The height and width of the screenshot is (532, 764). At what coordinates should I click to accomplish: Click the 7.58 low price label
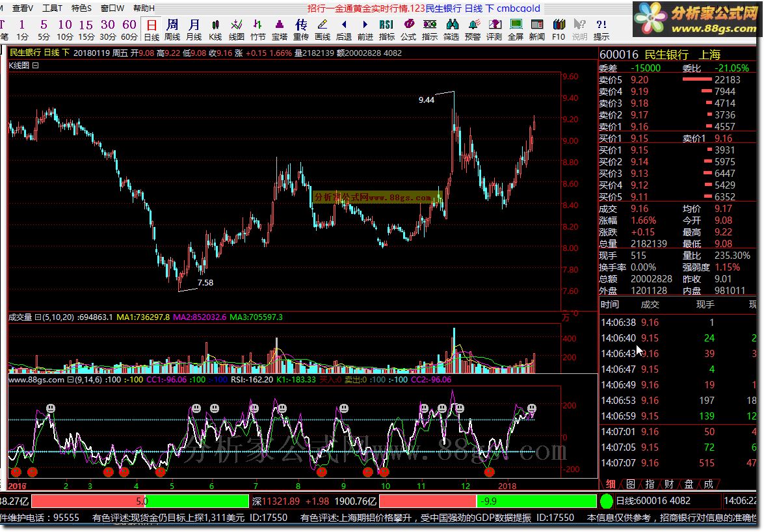point(205,282)
